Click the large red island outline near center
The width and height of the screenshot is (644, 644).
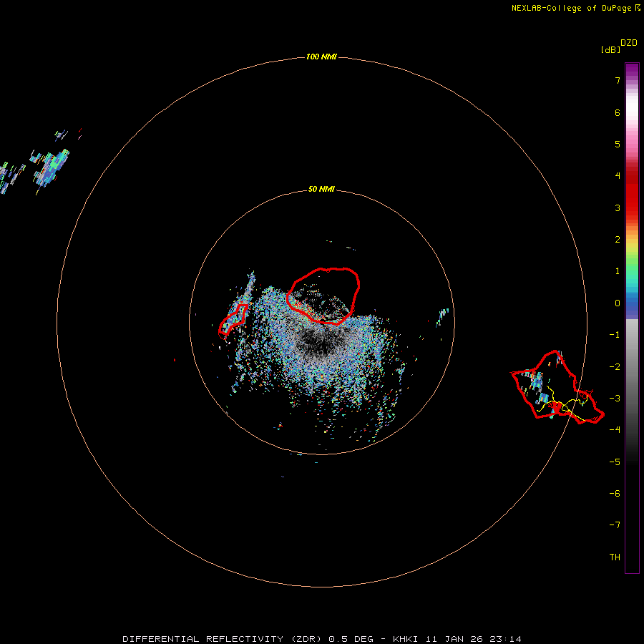323,296
